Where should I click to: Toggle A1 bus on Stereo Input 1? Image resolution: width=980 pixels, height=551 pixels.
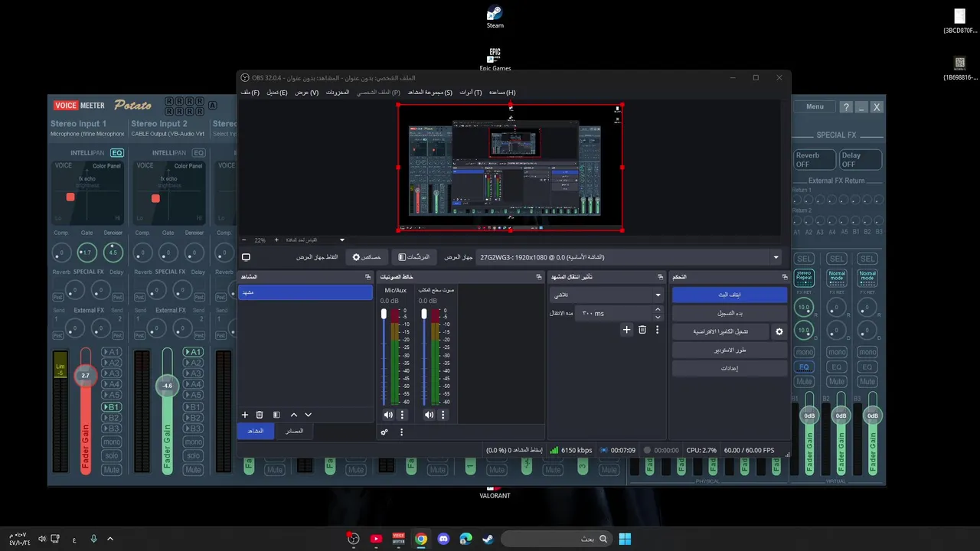point(112,352)
